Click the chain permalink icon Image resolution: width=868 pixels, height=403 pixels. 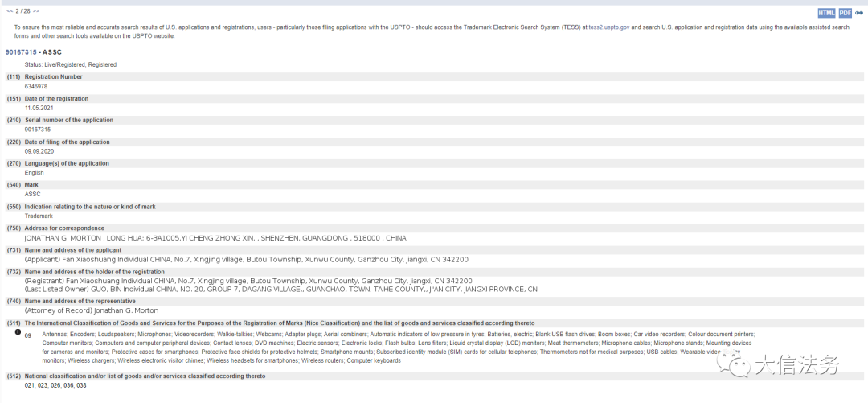(x=859, y=14)
